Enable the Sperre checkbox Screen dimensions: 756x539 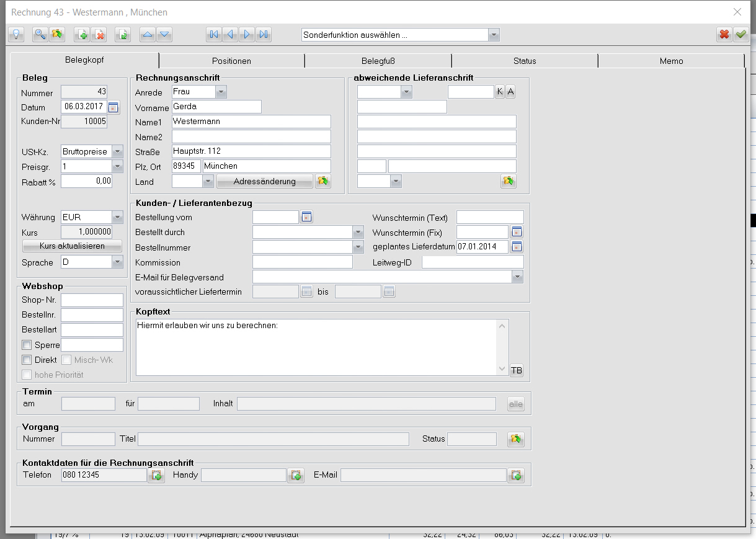click(x=27, y=345)
